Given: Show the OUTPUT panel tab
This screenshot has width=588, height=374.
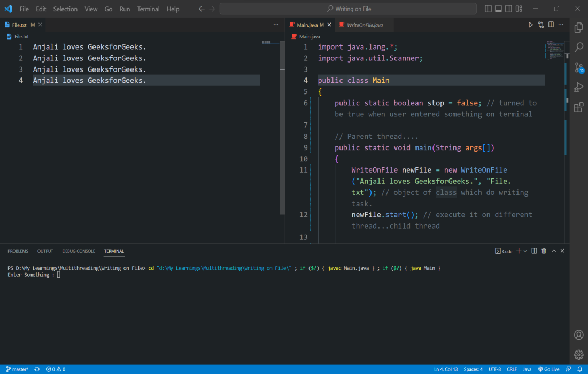Looking at the screenshot, I should coord(45,251).
